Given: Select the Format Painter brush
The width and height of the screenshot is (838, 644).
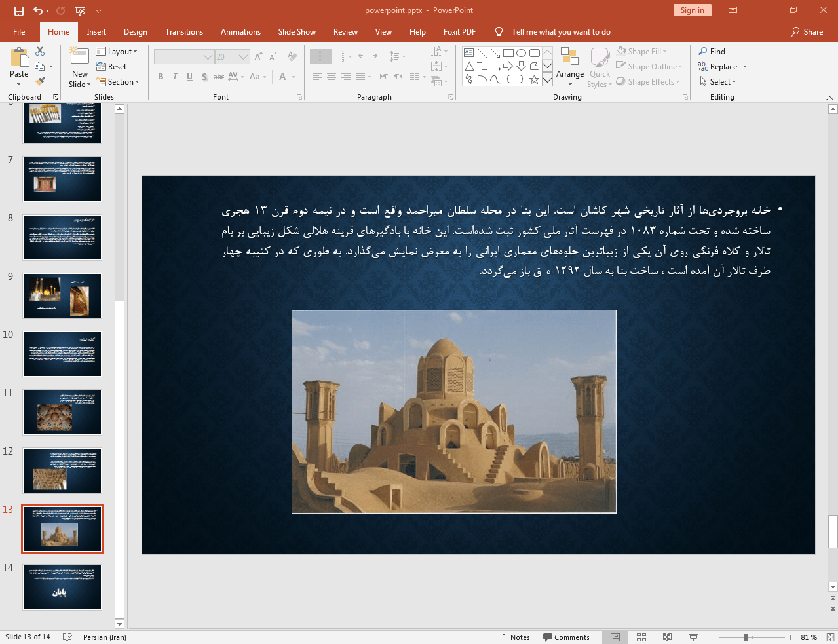Looking at the screenshot, I should pos(40,81).
